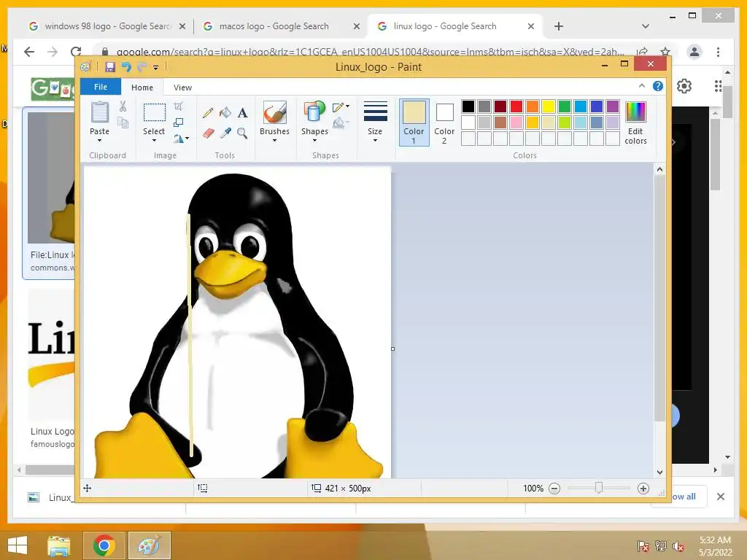Go back in Chrome
Screen dimensions: 747x560
pyautogui.click(x=29, y=52)
